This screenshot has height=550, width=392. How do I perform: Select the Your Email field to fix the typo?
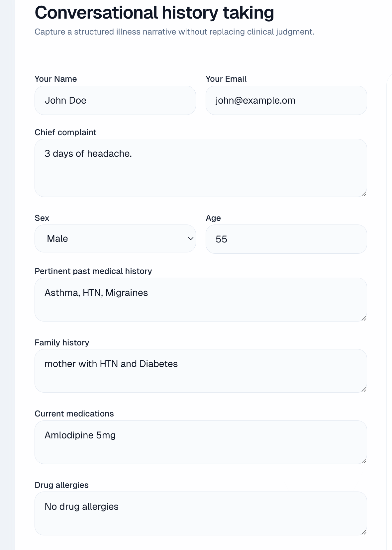tap(286, 100)
